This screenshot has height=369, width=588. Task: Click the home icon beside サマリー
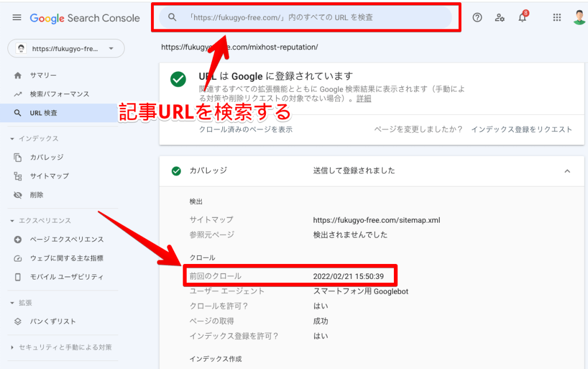(x=18, y=76)
